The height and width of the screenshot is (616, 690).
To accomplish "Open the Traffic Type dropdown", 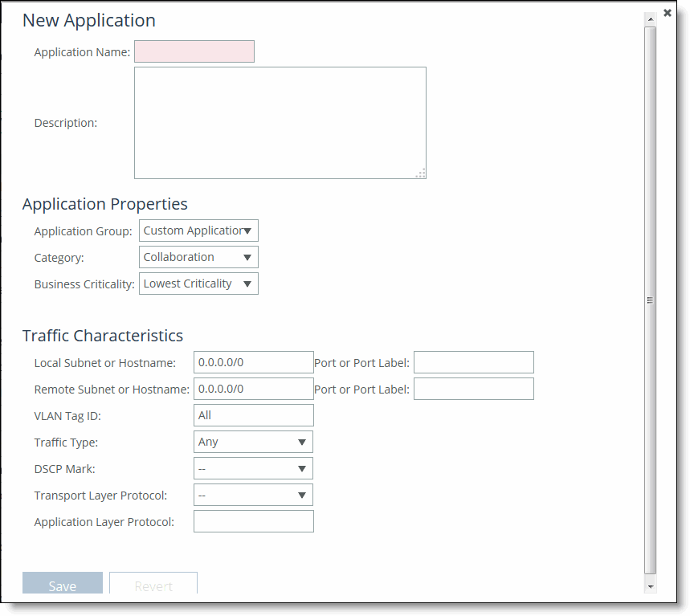I will (253, 443).
